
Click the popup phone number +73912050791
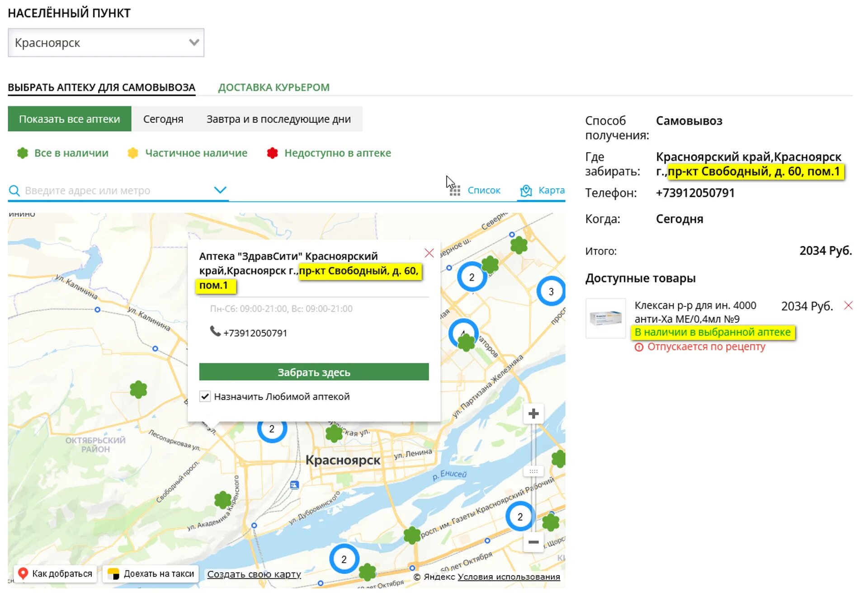point(255,333)
